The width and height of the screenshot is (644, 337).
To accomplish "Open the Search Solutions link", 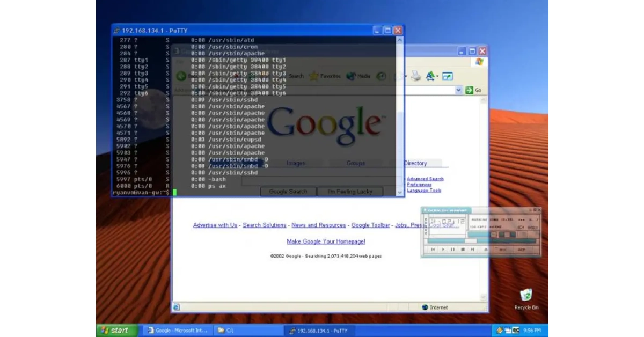I will coord(264,225).
